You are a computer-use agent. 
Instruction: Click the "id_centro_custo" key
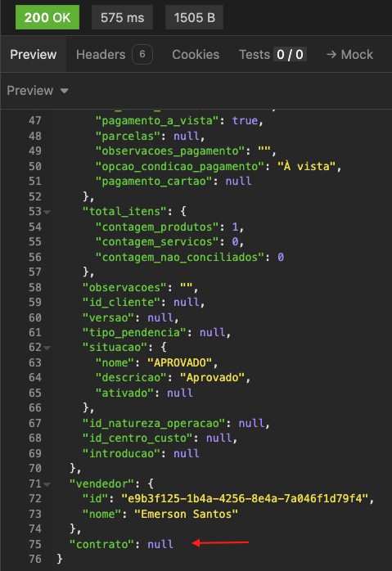click(x=137, y=438)
